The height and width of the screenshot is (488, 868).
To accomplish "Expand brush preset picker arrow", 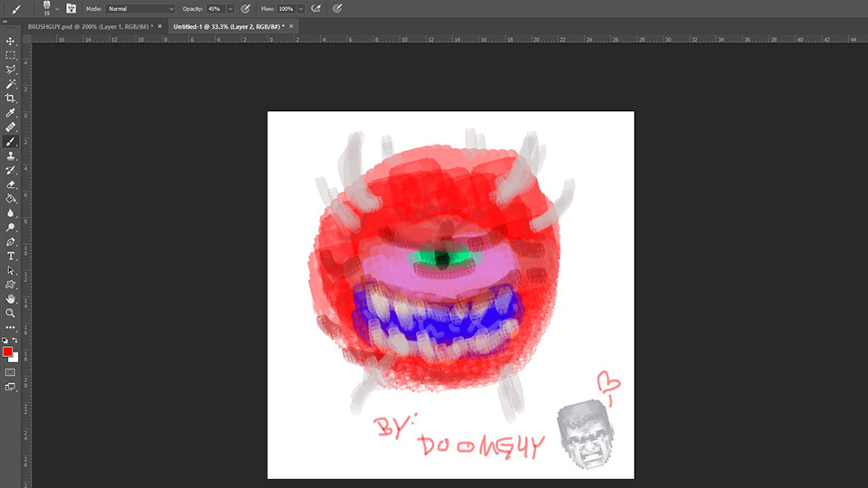I will point(57,9).
